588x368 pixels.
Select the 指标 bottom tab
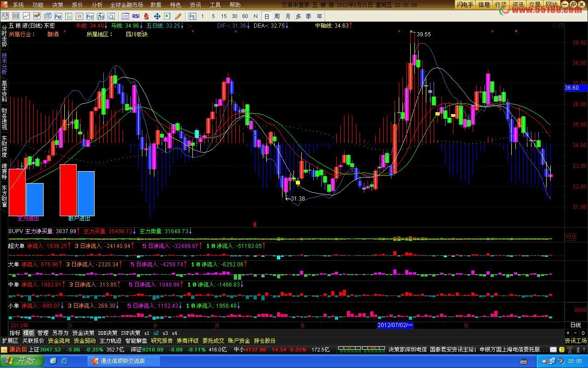(x=15, y=333)
